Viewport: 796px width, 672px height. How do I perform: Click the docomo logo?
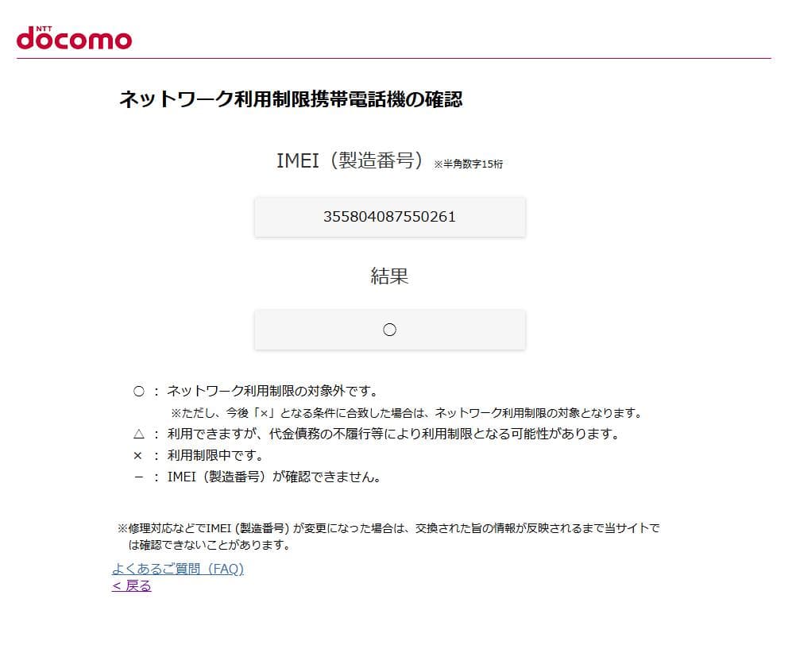coord(73,39)
